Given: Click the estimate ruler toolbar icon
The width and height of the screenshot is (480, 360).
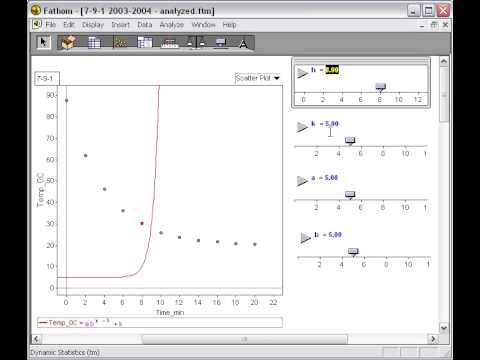Looking at the screenshot, I should (x=170, y=43).
